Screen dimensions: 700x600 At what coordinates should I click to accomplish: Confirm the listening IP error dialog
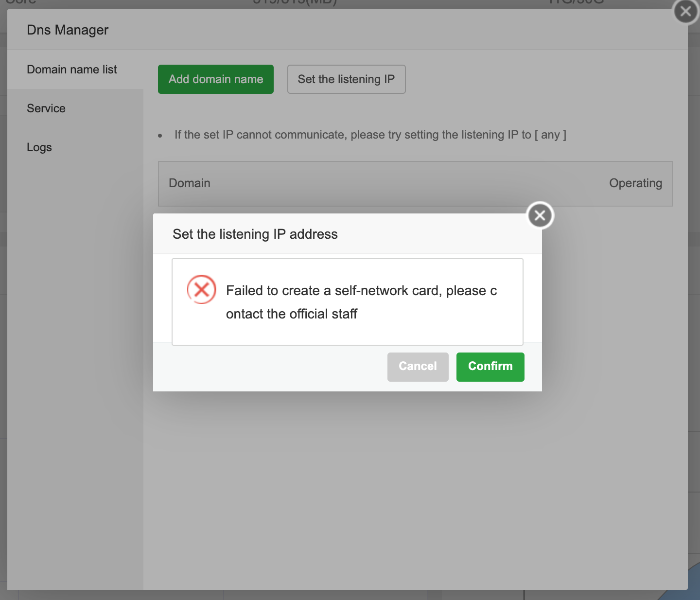[x=490, y=367]
